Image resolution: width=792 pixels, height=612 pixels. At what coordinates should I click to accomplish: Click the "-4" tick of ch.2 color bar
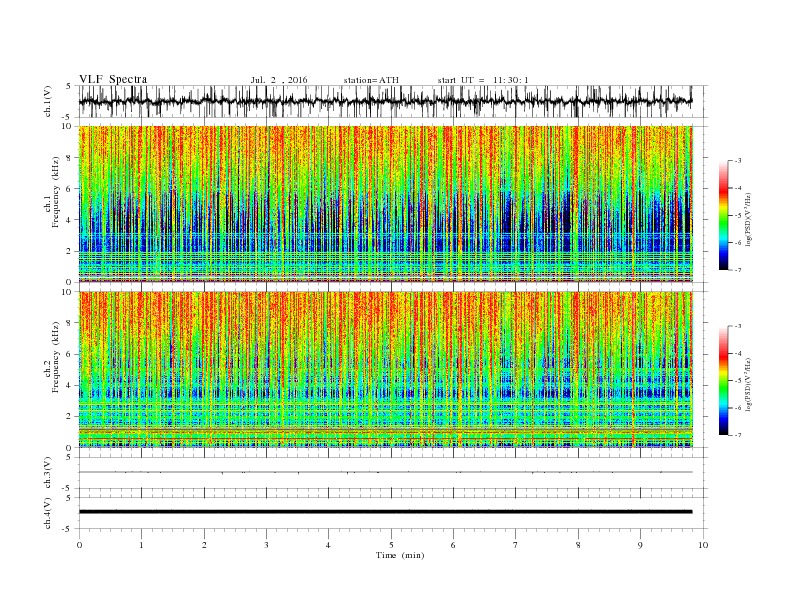(738, 353)
